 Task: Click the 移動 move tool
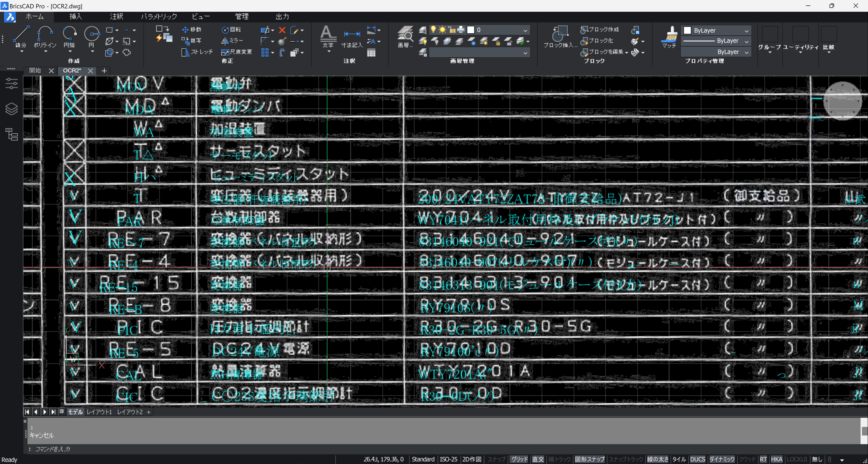(x=191, y=30)
